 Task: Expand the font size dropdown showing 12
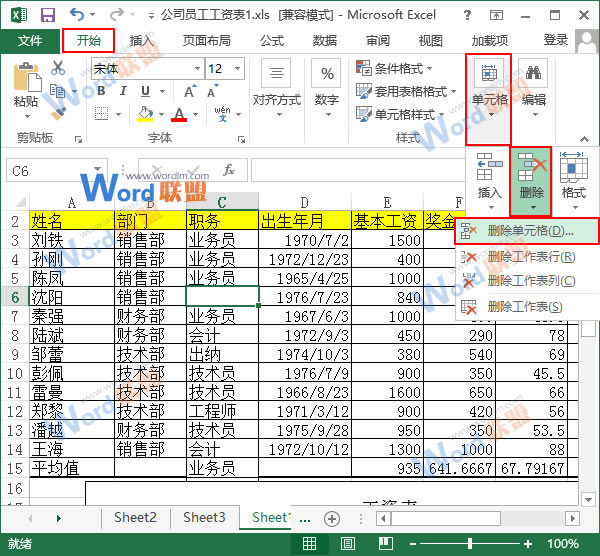click(244, 69)
